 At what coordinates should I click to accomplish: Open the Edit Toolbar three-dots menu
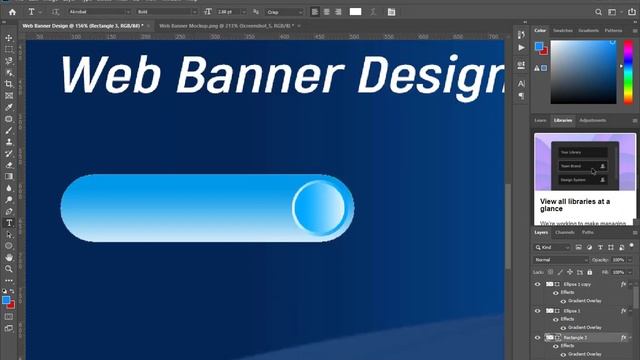tap(9, 280)
